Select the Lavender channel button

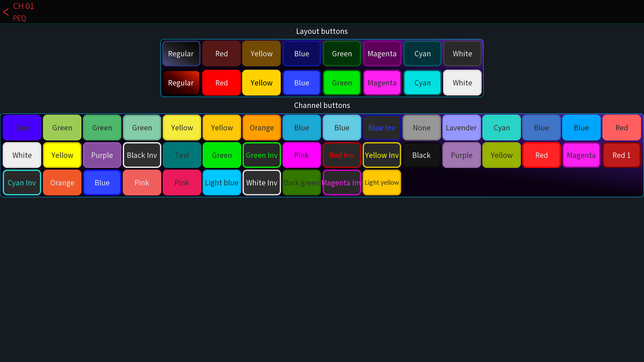point(461,128)
